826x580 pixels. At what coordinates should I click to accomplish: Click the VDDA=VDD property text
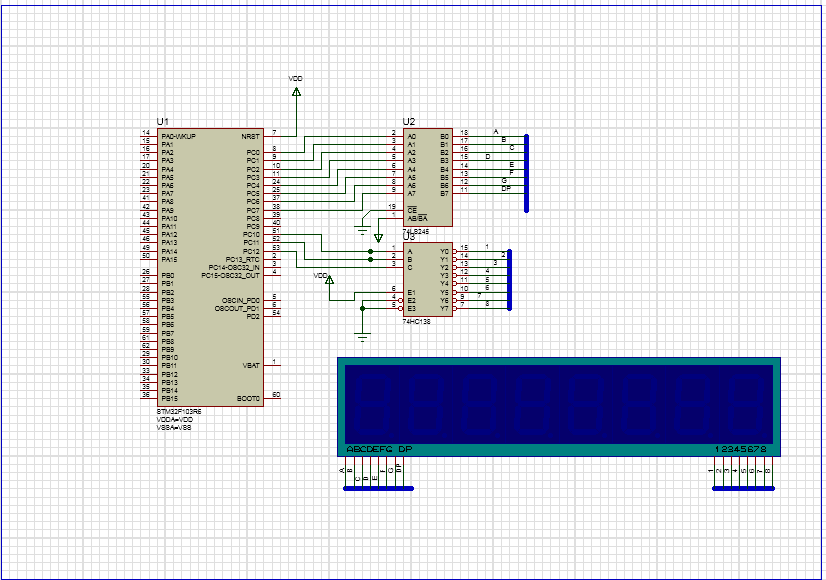174,419
